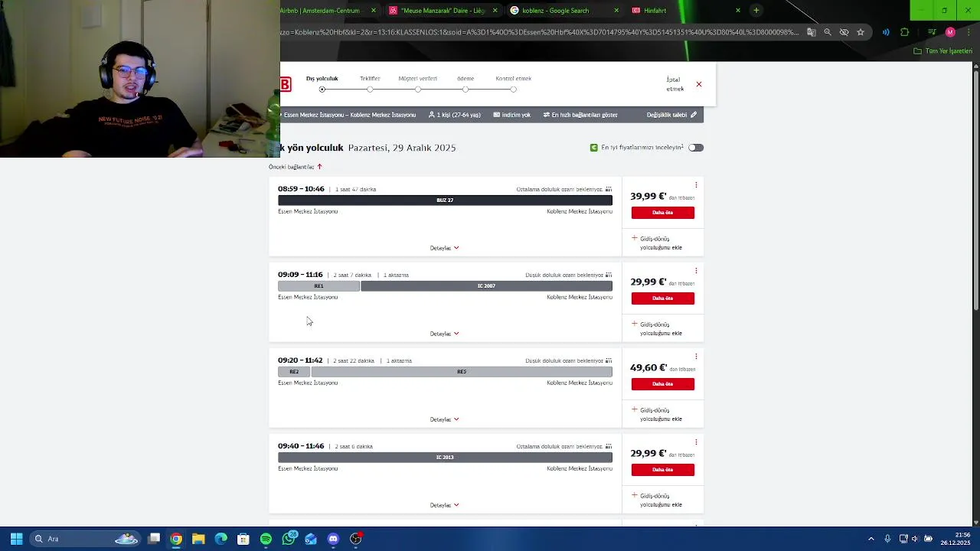980x551 pixels.
Task: Click the IC 2007 train segment bar
Action: (x=486, y=286)
